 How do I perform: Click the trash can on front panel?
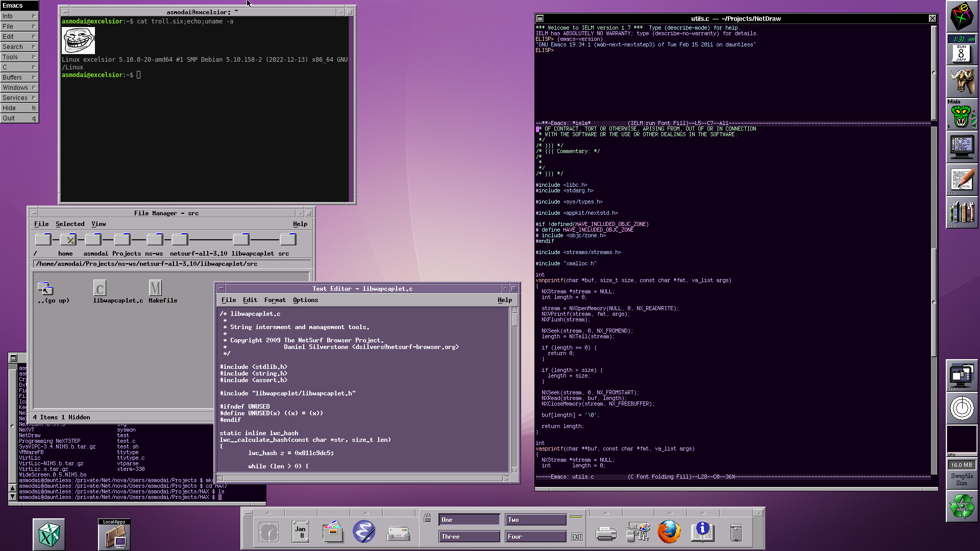(736, 533)
